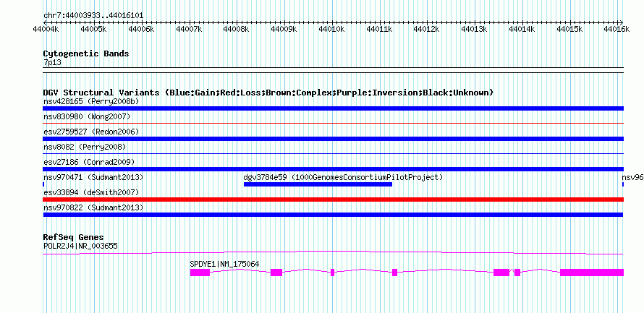Click the 44016k ruler tick label
The image size is (644, 313).
[x=617, y=29]
